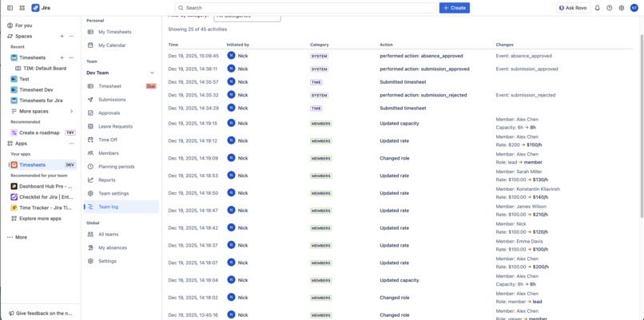Screen dimensions: 644x320
Task: Click TIME badge in the 14:35:57 row
Action: [x=316, y=82]
